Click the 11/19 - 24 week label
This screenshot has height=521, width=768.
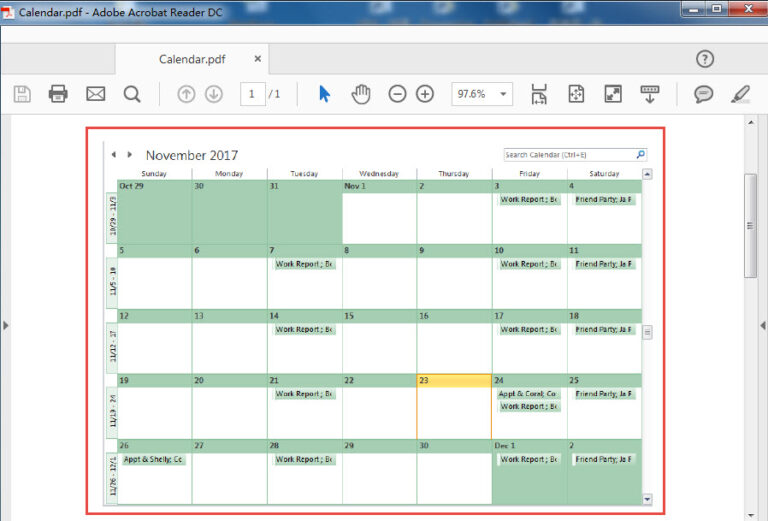[112, 411]
